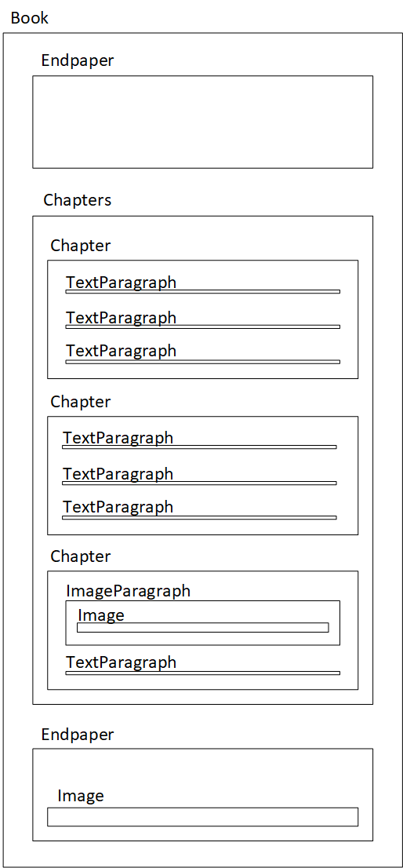Select the first Chapter label
Screen dimensions: 403x868
81,246
